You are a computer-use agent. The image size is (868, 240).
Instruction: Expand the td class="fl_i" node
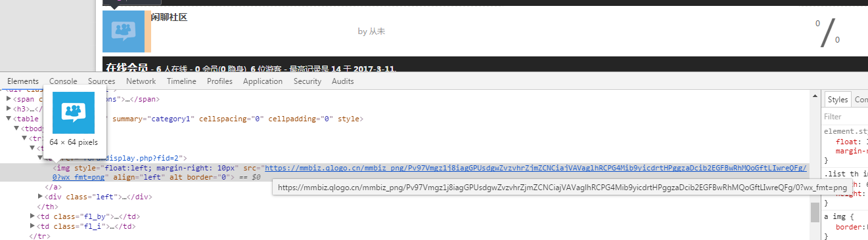[33, 226]
